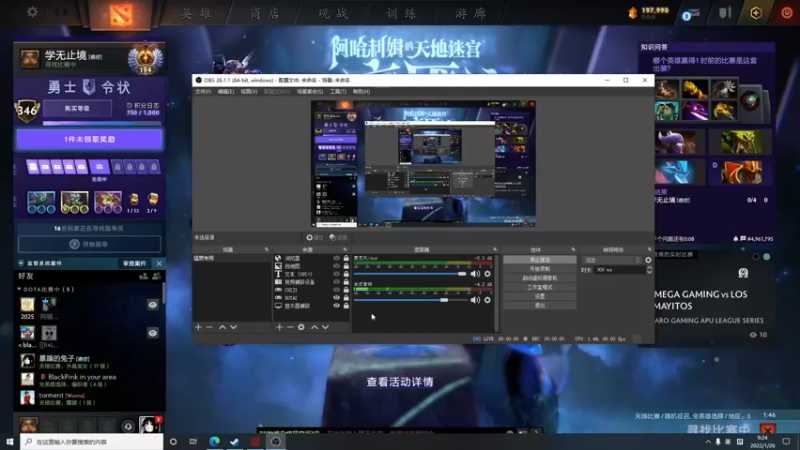Mute the Mic/Aux audio speaker icon
Viewport: 800px width, 450px height.
pos(475,274)
